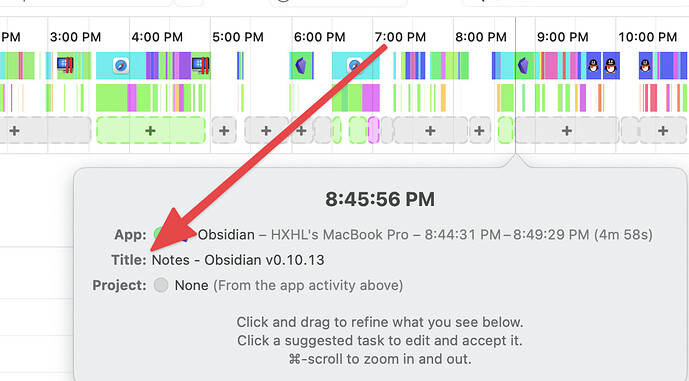The height and width of the screenshot is (381, 689).
Task: Click the Safari icon in the 7:00 PM block
Action: (355, 65)
